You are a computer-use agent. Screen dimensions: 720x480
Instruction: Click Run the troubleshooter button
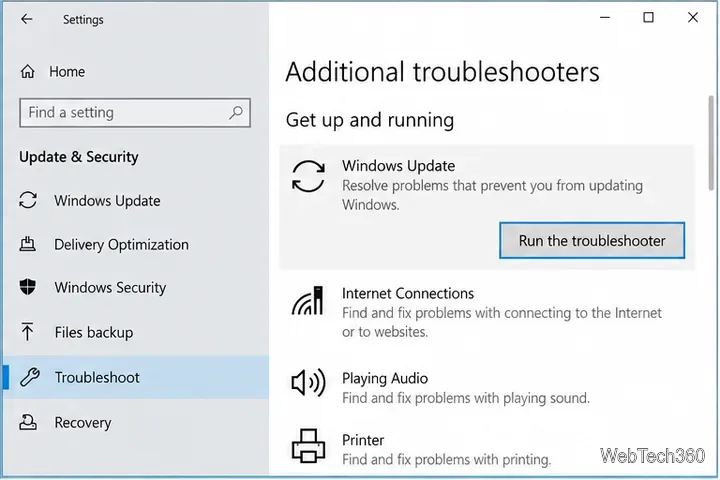coord(592,241)
